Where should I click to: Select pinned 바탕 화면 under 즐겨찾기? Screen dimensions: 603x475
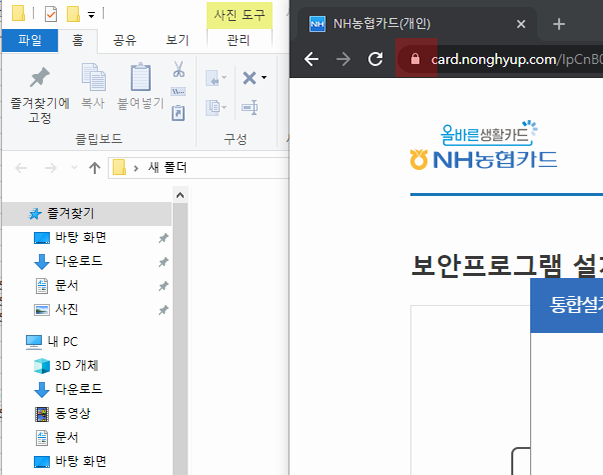pos(81,237)
